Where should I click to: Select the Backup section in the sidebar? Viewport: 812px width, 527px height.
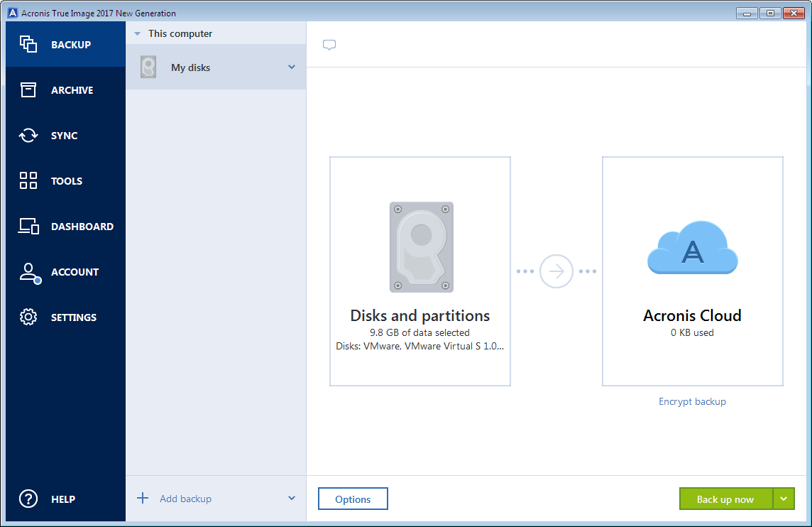pyautogui.click(x=28, y=44)
